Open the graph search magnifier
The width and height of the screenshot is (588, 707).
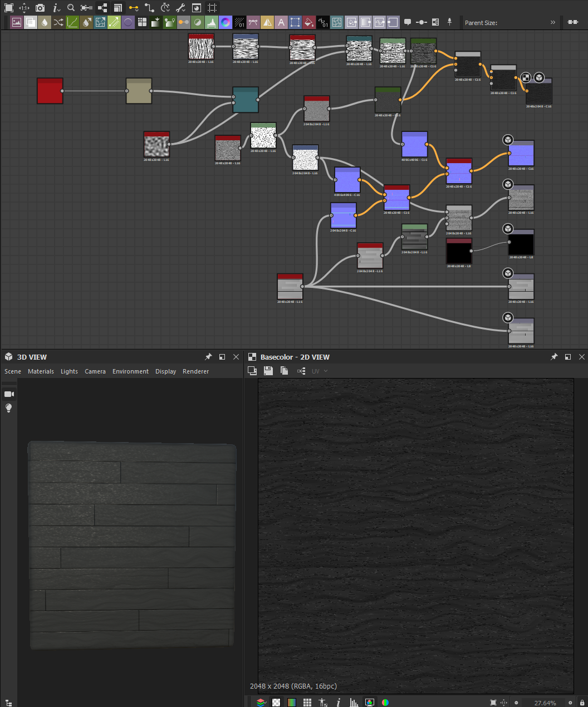click(71, 8)
